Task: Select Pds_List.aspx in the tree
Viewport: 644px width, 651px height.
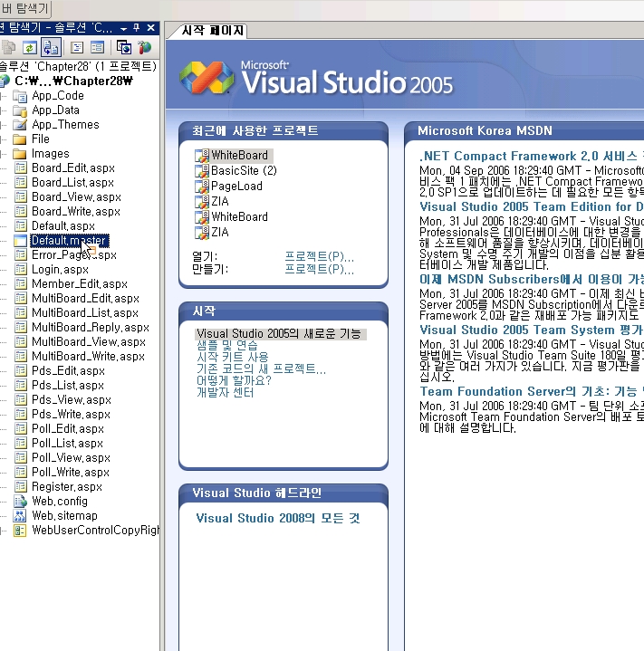Action: coord(68,386)
